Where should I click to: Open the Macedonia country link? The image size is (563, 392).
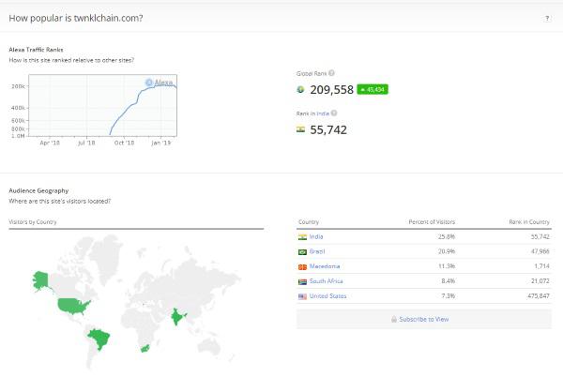pos(325,266)
